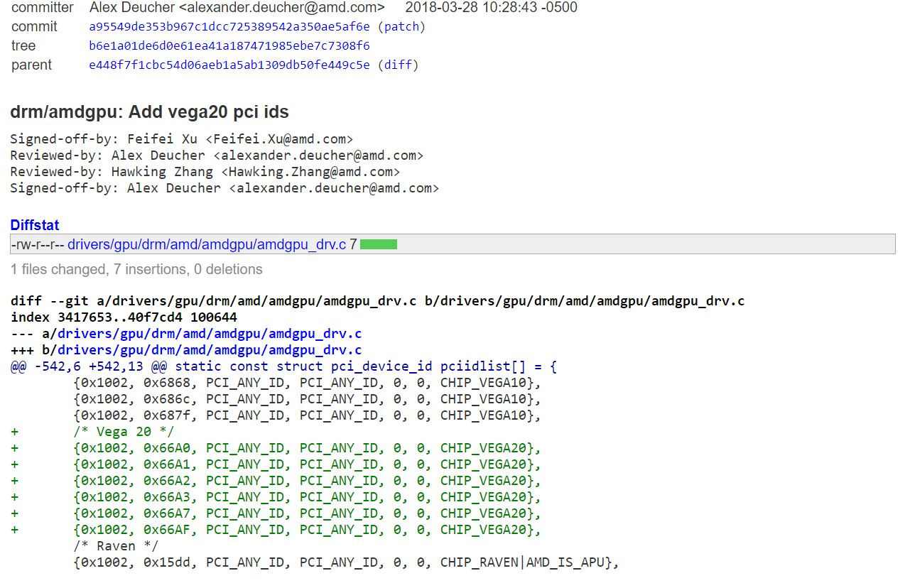Open parent commit e448f7f1 link
Screen dimensions: 910x588
pos(229,65)
